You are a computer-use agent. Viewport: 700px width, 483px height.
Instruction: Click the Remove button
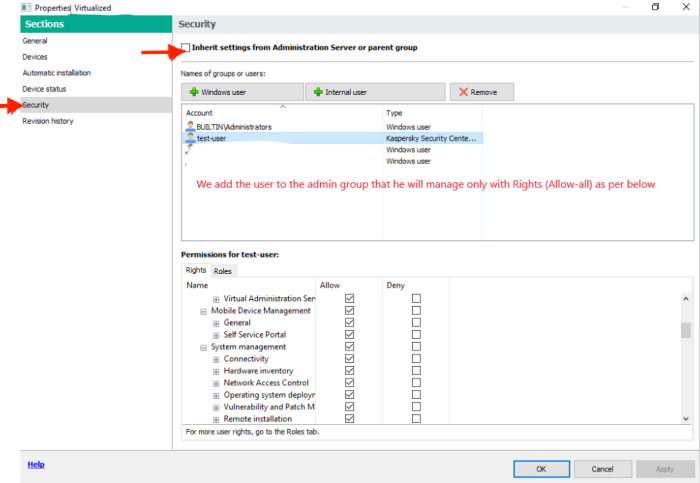point(482,92)
